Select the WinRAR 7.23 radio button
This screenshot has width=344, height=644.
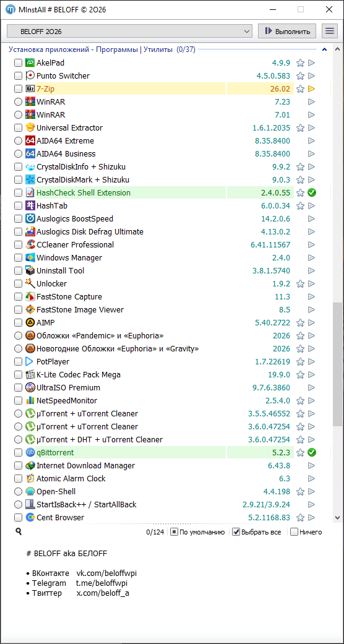pyautogui.click(x=18, y=102)
